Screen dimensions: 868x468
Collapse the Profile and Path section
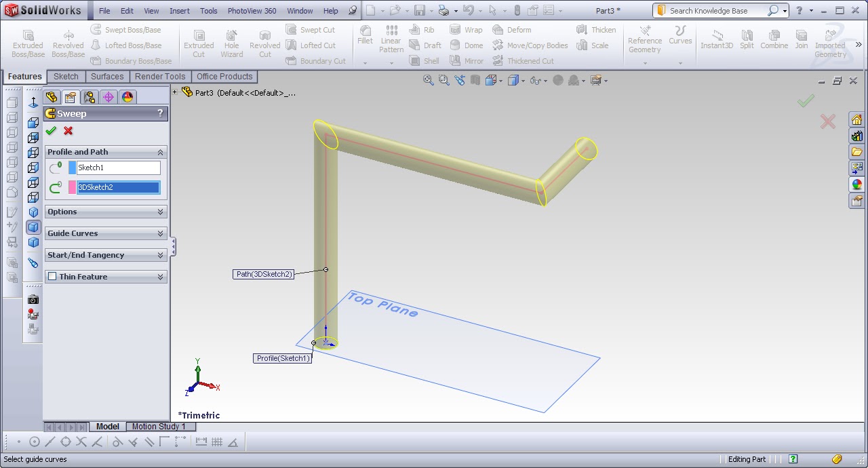tap(160, 152)
